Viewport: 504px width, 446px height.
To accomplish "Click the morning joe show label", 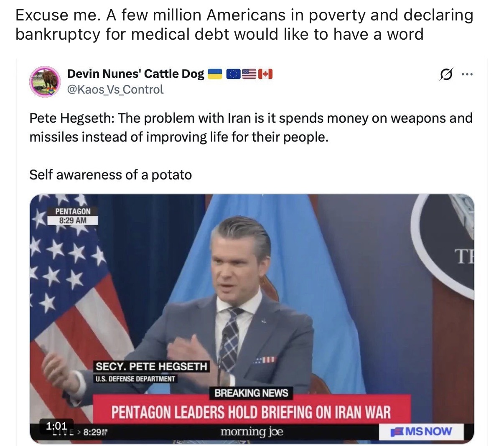I will click(x=252, y=431).
